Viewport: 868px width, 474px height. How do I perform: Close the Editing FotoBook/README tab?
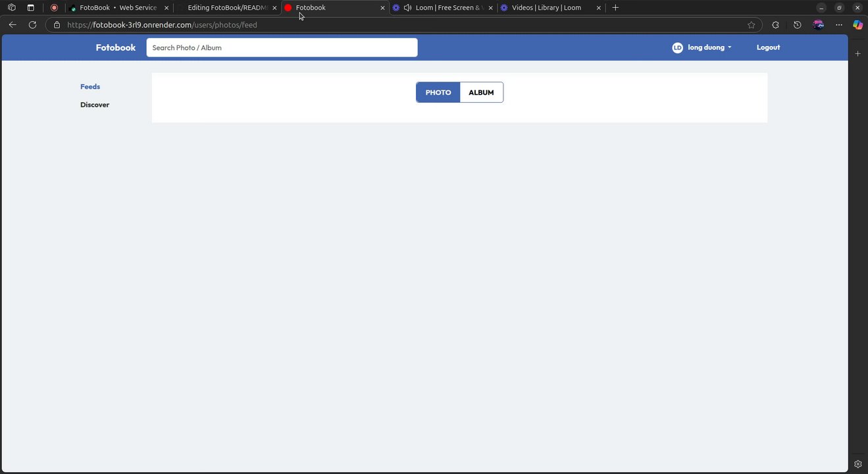coord(274,8)
